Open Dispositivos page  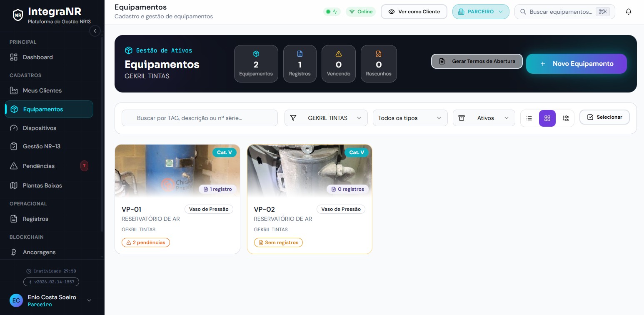[49, 128]
